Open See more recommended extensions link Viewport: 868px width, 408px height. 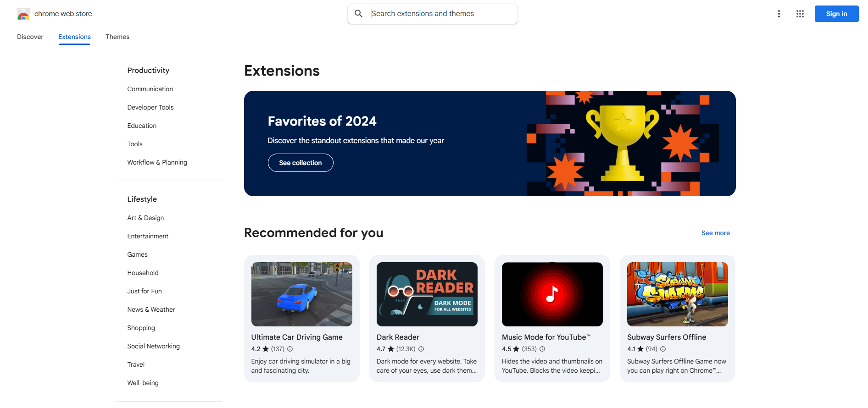point(715,233)
